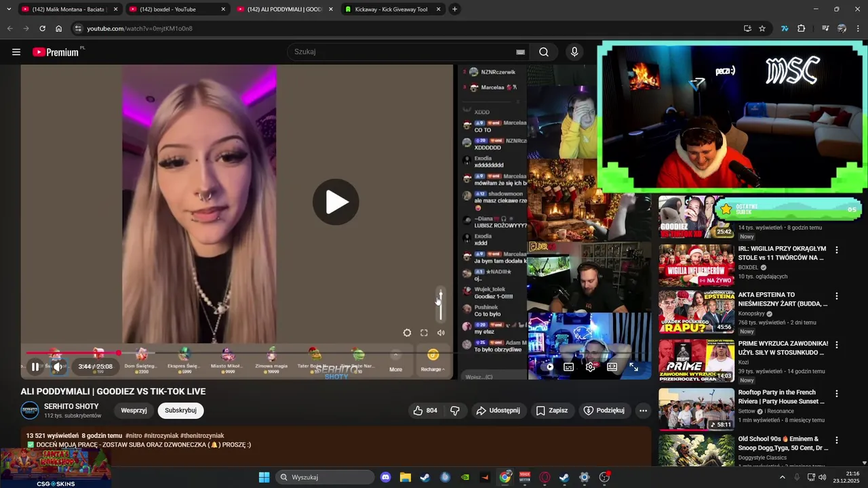Viewport: 868px width, 488px height.
Task: Open Rooftop Party video thumbnail
Action: click(x=696, y=409)
